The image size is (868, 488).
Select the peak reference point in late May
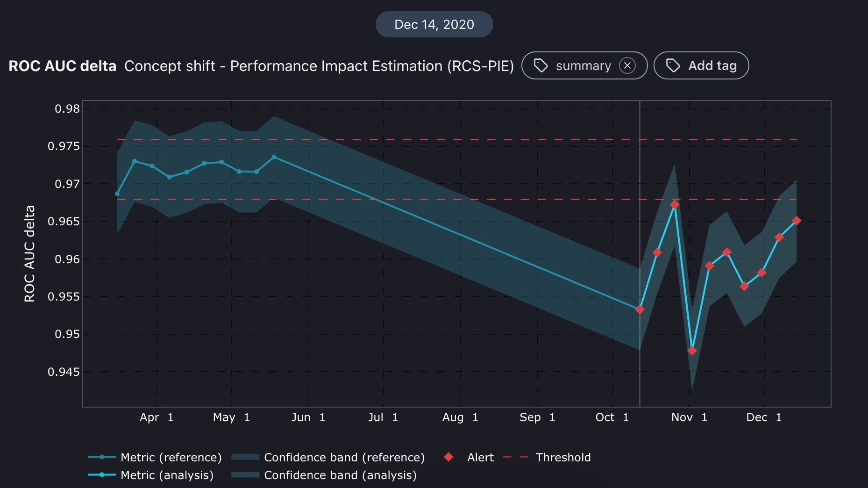[274, 157]
